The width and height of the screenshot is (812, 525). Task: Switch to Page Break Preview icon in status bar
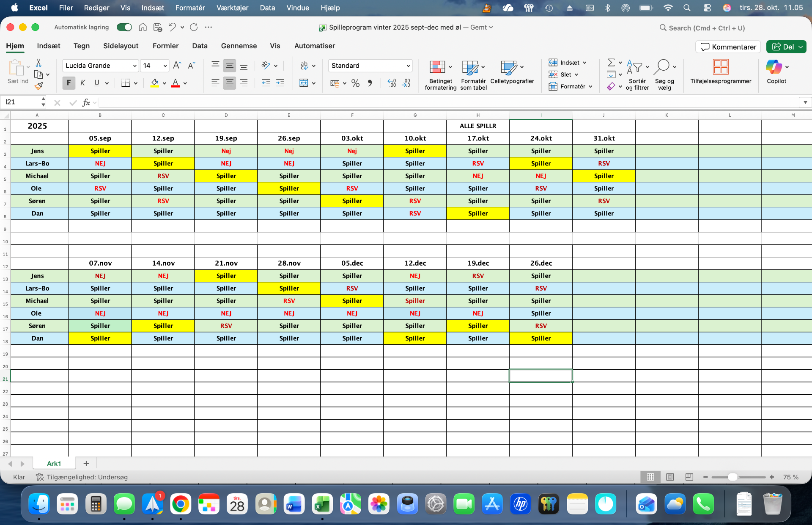click(689, 477)
